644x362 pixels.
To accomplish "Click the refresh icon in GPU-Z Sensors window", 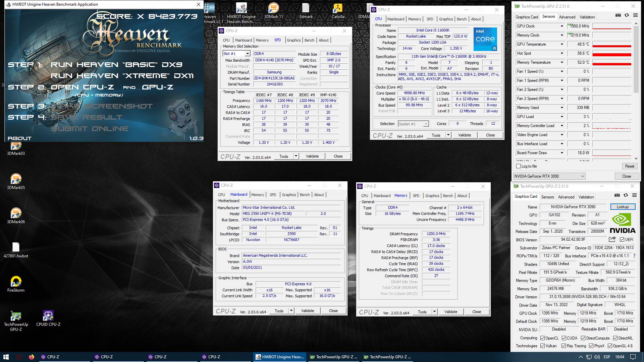I will click(x=627, y=15).
